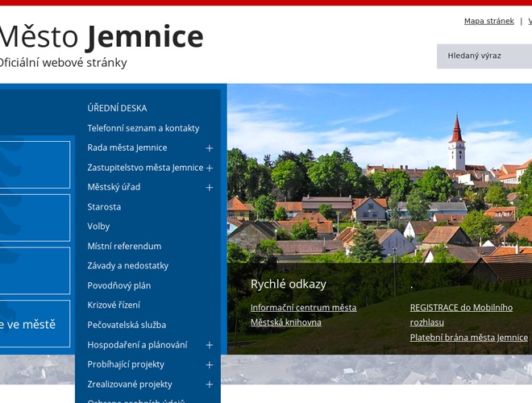532x403 pixels.
Task: Open Platební brána města Jemnice link
Action: 468,338
